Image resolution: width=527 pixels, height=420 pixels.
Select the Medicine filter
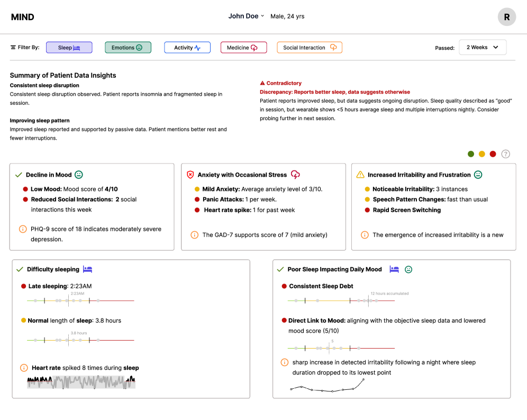click(243, 48)
